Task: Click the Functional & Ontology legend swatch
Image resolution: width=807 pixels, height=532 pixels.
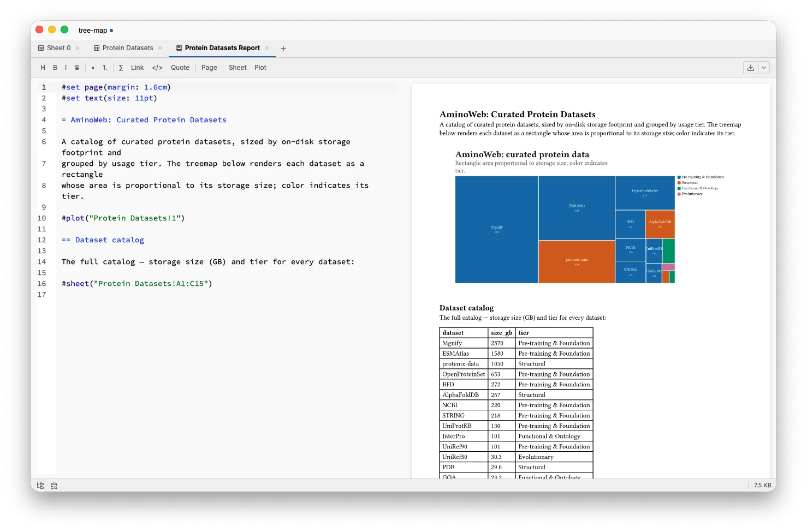Action: [x=679, y=188]
